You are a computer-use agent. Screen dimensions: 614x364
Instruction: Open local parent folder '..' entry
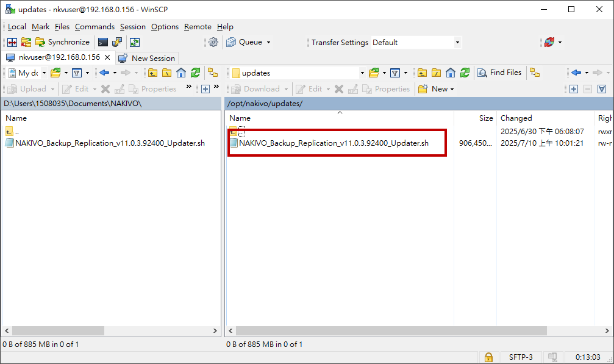[x=12, y=132]
